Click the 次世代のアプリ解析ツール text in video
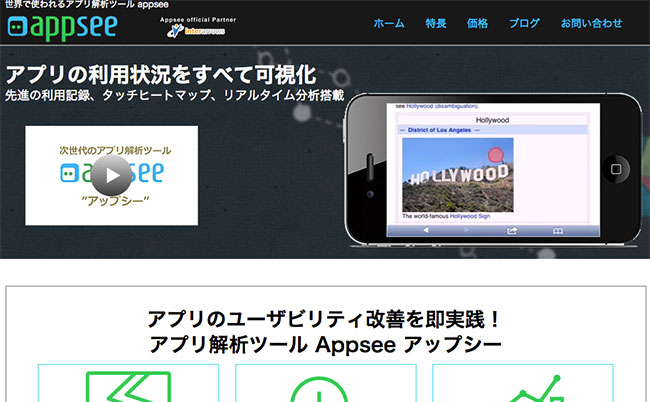Image resolution: width=650 pixels, height=402 pixels. pos(115,150)
